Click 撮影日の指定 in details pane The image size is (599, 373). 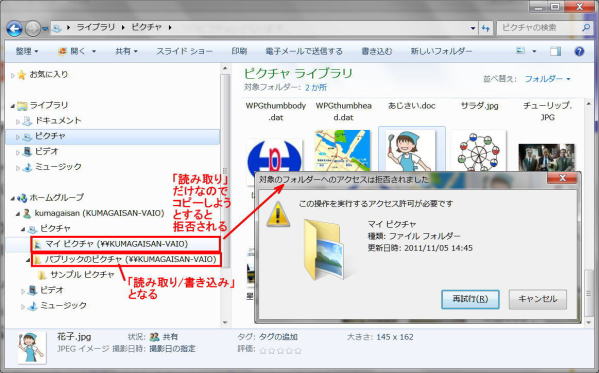[172, 349]
